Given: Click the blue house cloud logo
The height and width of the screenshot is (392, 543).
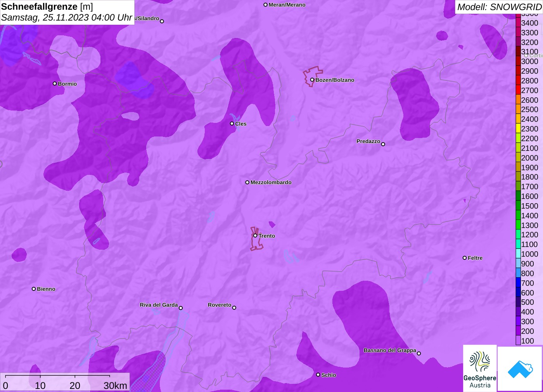Looking at the screenshot, I should tap(520, 369).
